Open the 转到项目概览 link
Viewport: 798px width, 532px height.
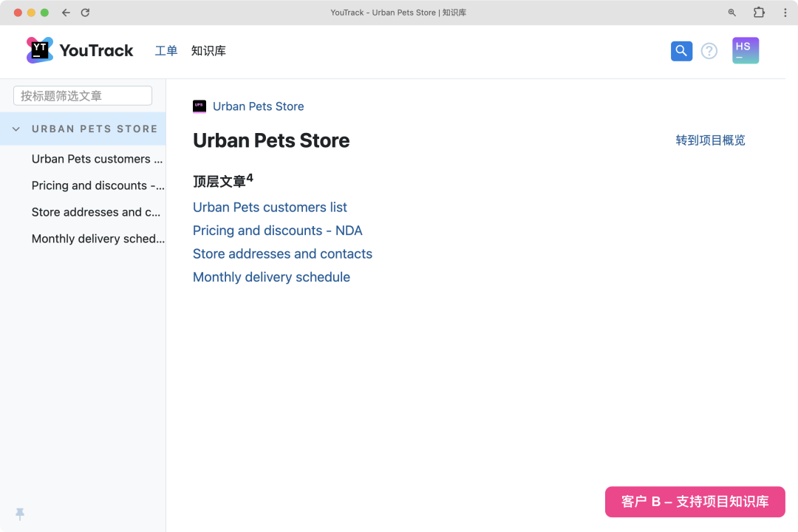pos(711,140)
